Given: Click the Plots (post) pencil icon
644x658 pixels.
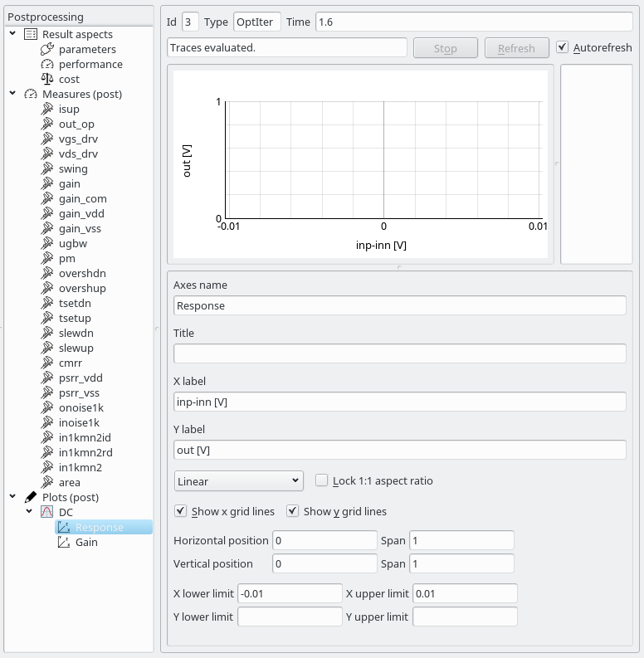Looking at the screenshot, I should click(x=31, y=497).
